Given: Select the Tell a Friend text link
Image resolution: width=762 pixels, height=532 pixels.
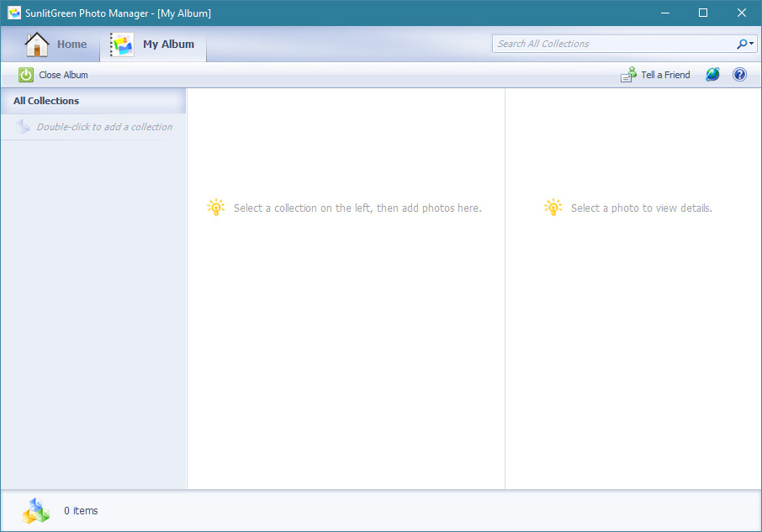Looking at the screenshot, I should click(x=665, y=75).
